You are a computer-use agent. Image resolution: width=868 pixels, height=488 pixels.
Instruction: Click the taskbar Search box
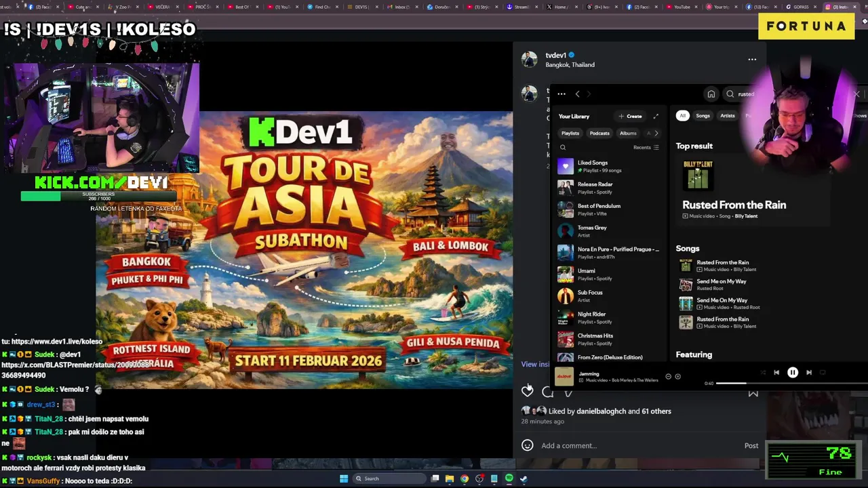388,479
